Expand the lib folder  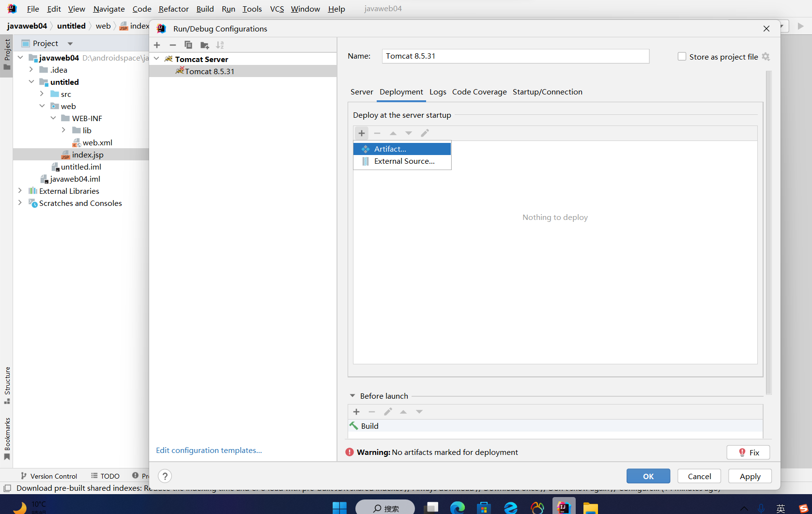(64, 130)
